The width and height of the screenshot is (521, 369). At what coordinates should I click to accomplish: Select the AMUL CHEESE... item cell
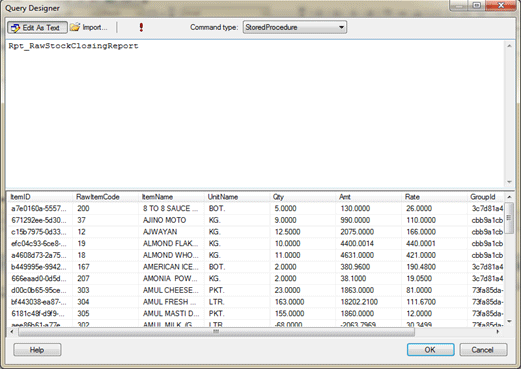[171, 290]
